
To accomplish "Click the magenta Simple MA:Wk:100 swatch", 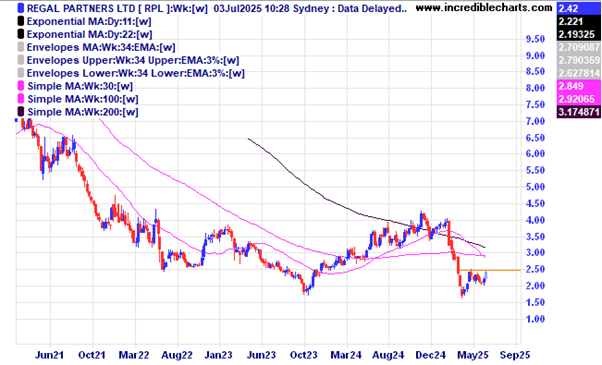I will tap(21, 99).
